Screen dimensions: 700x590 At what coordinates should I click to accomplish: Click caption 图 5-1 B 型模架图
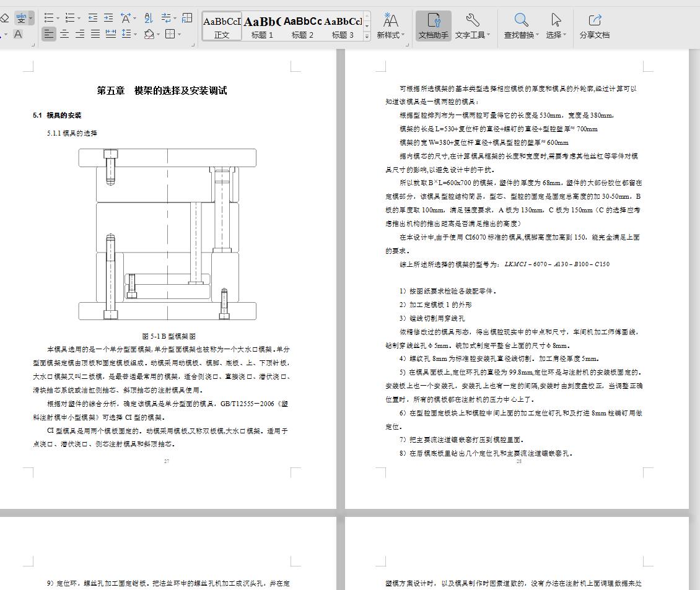click(x=168, y=336)
